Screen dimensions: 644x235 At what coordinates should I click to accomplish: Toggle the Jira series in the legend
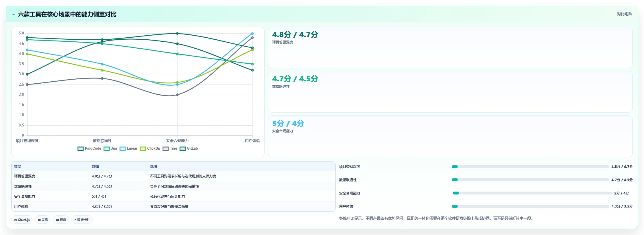coord(110,149)
